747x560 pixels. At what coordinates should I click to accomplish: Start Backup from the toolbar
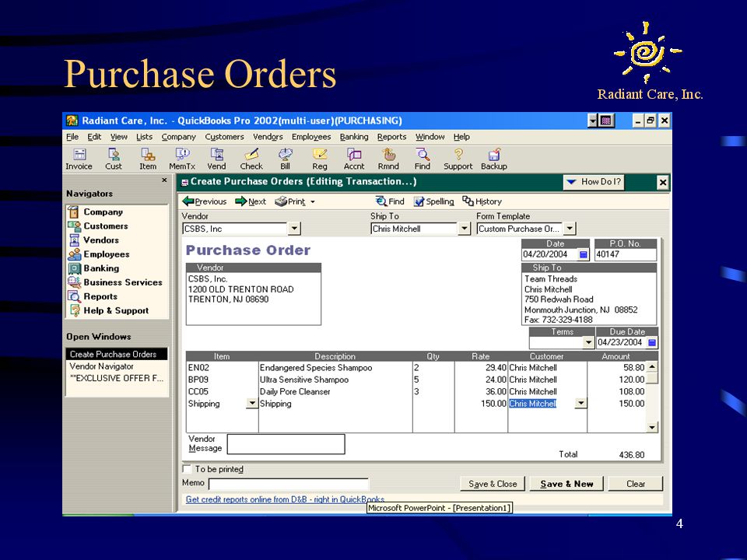pyautogui.click(x=493, y=159)
